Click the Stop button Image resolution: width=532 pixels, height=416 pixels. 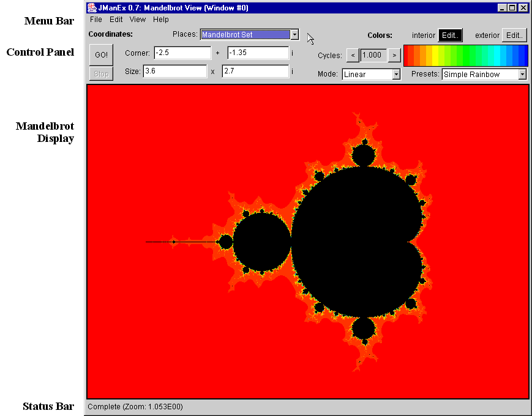coord(101,73)
